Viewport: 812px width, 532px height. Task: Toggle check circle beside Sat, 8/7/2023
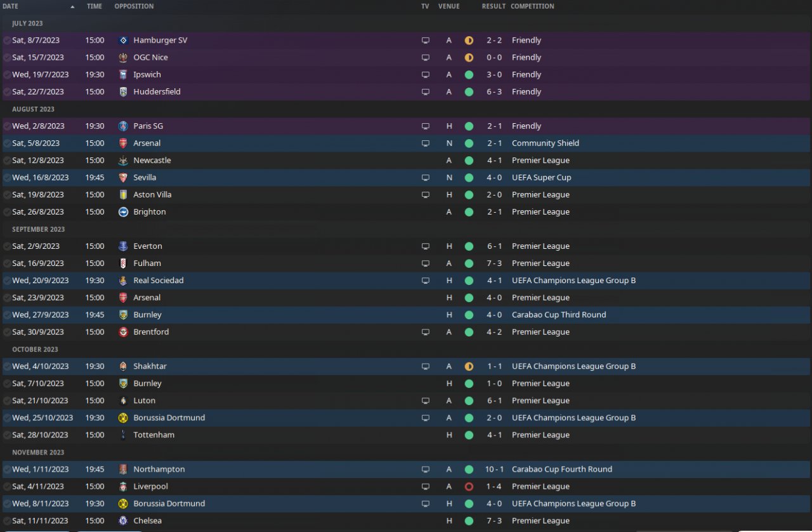pos(6,40)
